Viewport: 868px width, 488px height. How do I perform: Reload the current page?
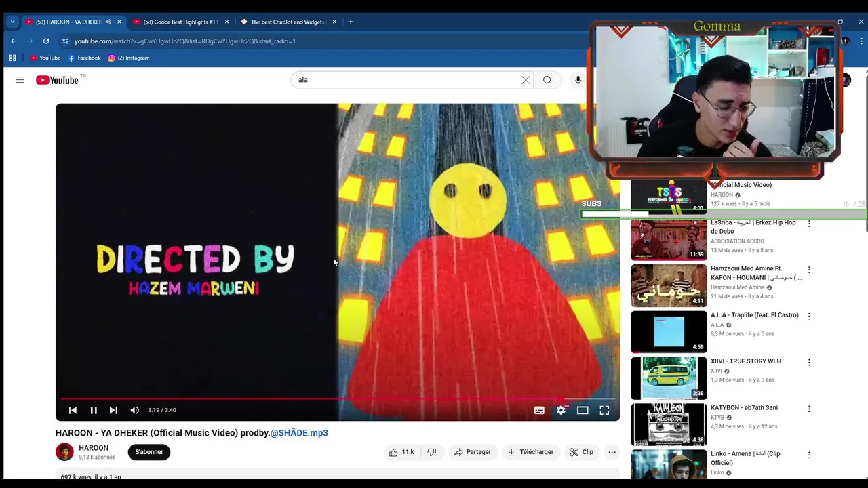tap(46, 41)
